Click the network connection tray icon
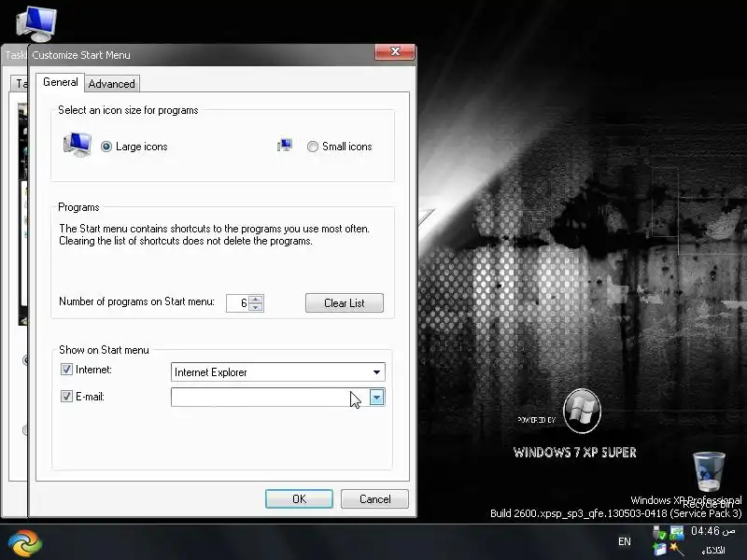The width and height of the screenshot is (747, 560). [676, 532]
